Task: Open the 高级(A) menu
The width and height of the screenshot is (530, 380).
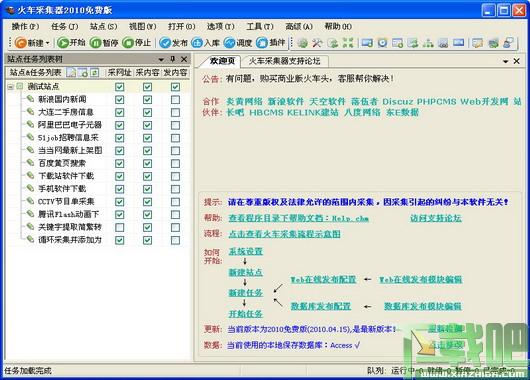Action: click(x=299, y=26)
